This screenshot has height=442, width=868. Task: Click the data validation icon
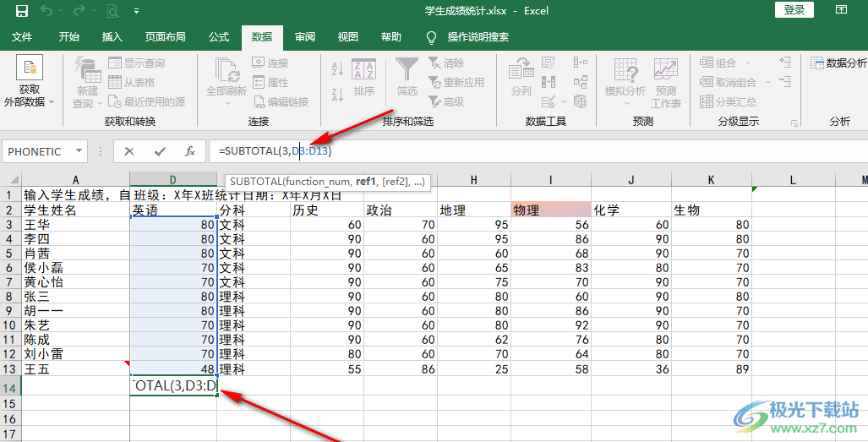548,101
